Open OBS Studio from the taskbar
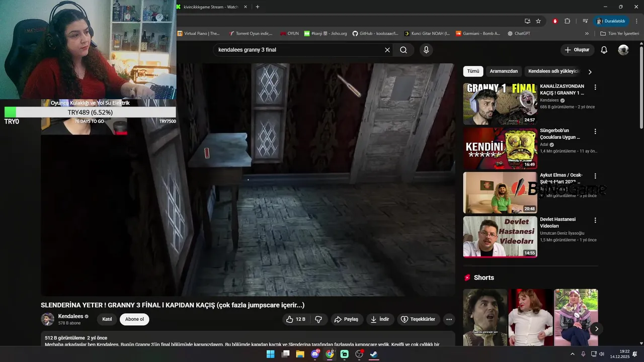The image size is (644, 362). point(359,354)
